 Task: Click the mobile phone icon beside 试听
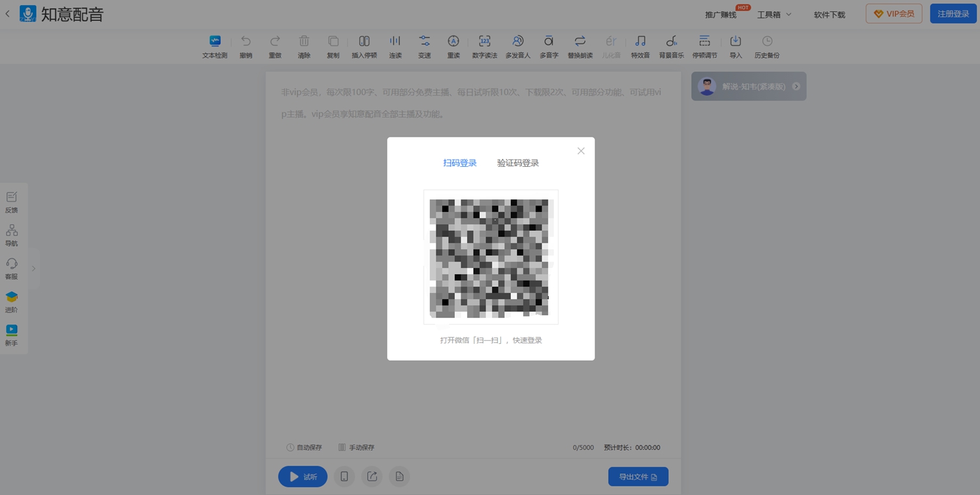pyautogui.click(x=344, y=477)
